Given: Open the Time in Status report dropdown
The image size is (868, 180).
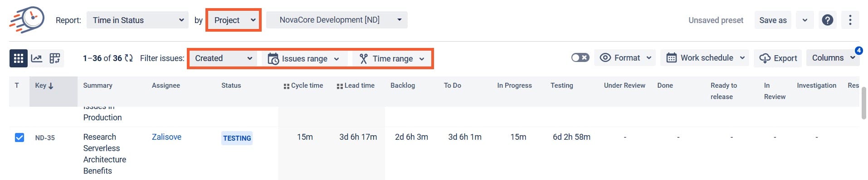Looking at the screenshot, I should (x=138, y=20).
